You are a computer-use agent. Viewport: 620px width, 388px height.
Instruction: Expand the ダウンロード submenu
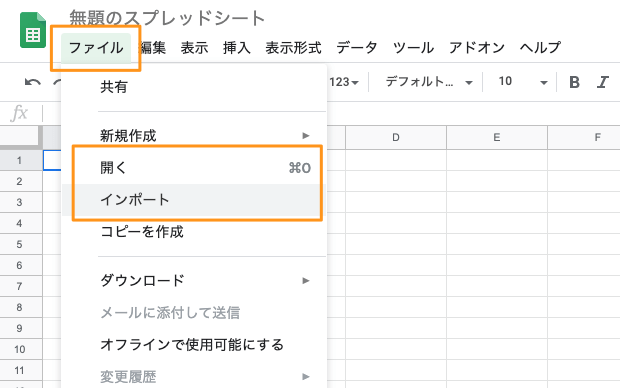[x=194, y=280]
